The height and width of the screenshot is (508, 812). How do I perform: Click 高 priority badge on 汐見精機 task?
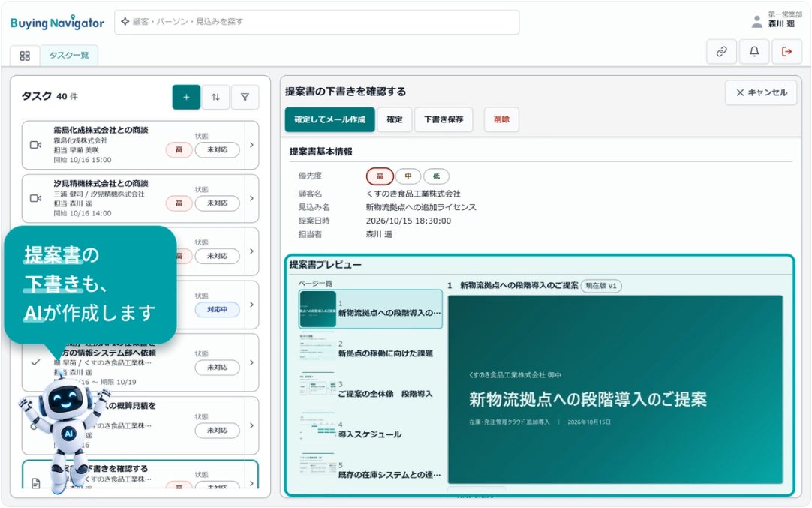click(x=179, y=203)
